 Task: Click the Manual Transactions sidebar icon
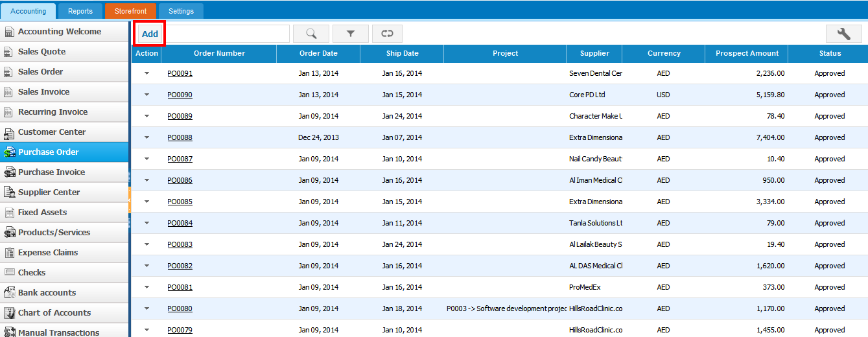click(9, 332)
